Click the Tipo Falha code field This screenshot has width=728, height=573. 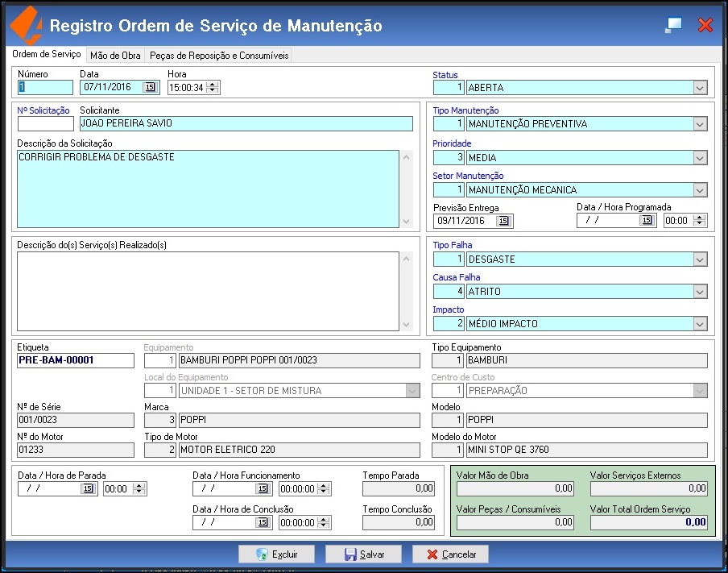point(449,260)
